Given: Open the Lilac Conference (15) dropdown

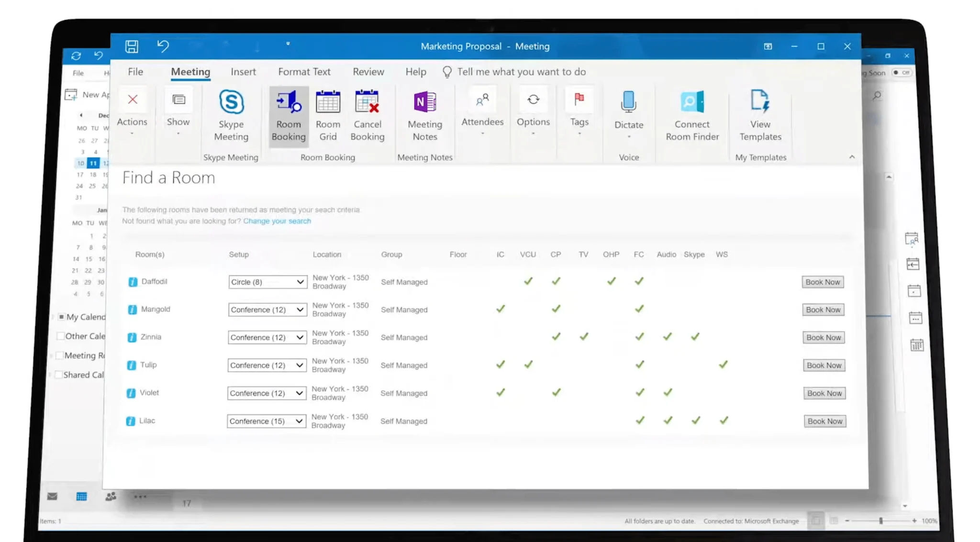Looking at the screenshot, I should click(x=266, y=421).
